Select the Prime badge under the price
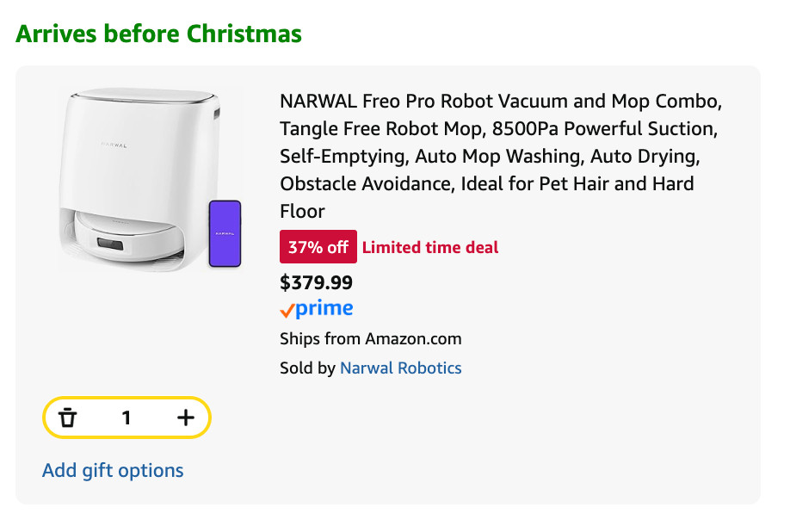 (x=317, y=307)
